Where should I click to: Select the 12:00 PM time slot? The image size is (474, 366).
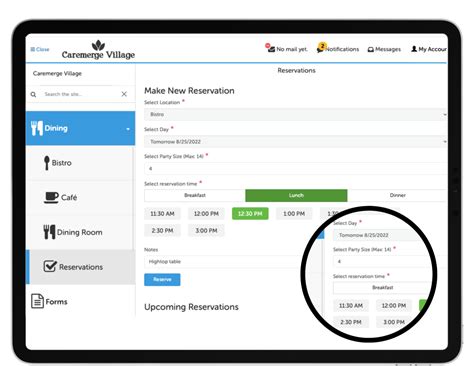point(206,214)
